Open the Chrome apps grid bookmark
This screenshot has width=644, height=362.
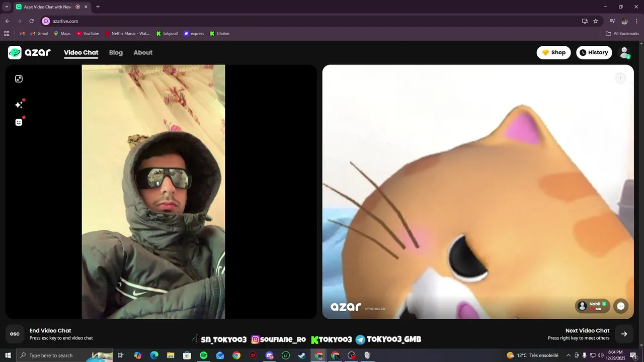click(7, 34)
